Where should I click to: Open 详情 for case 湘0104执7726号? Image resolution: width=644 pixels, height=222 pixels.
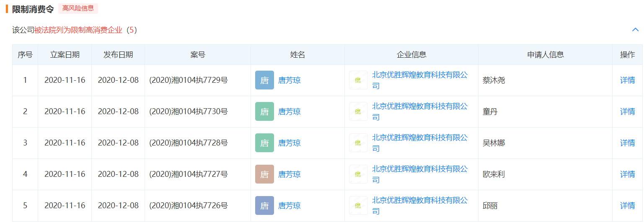[627, 206]
